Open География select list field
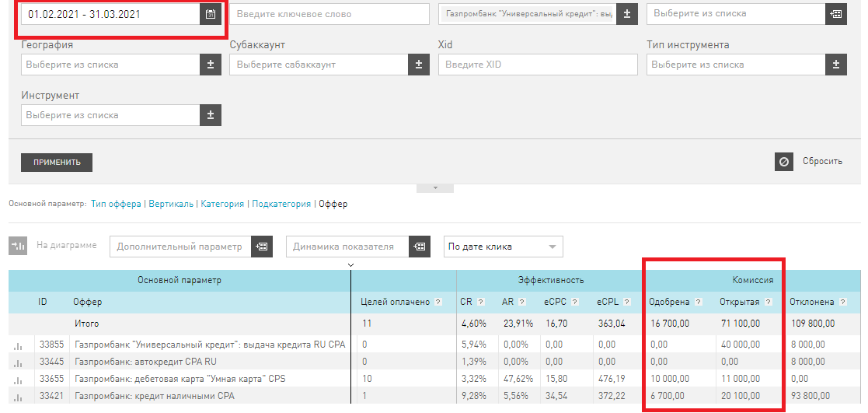Screen dimensions: 868x413 tap(110, 65)
